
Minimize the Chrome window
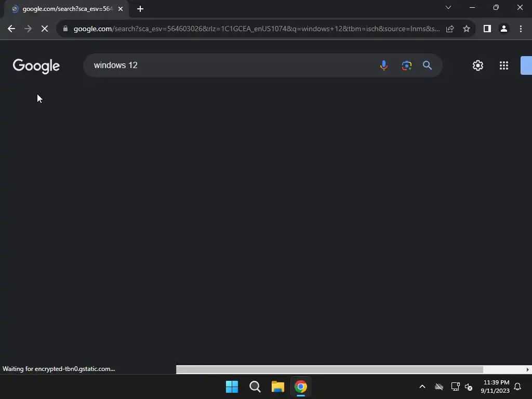pyautogui.click(x=472, y=7)
